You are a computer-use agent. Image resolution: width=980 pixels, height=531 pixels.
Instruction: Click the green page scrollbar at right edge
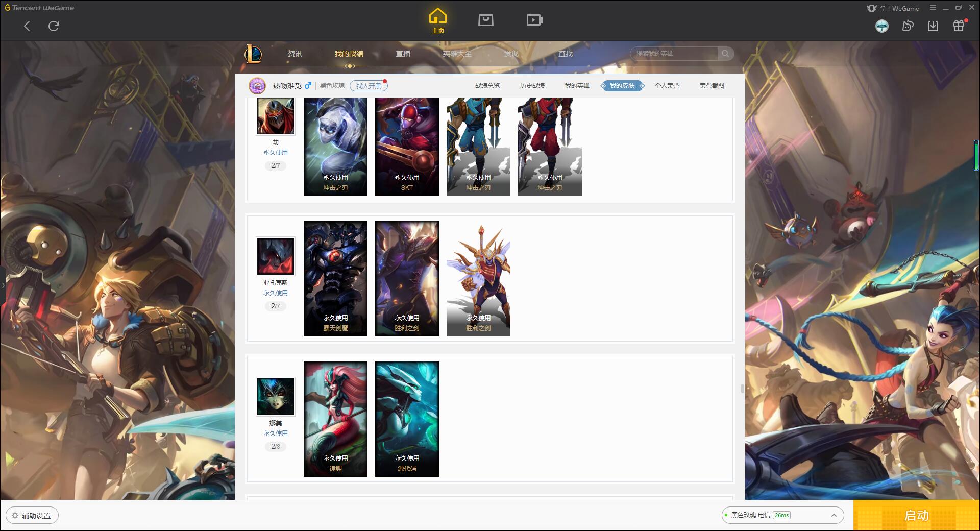tap(976, 155)
